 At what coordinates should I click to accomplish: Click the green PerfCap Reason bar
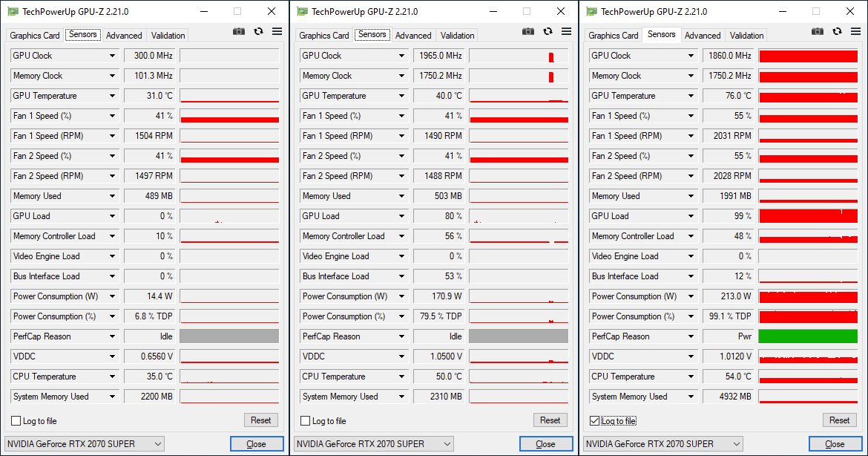[x=808, y=336]
